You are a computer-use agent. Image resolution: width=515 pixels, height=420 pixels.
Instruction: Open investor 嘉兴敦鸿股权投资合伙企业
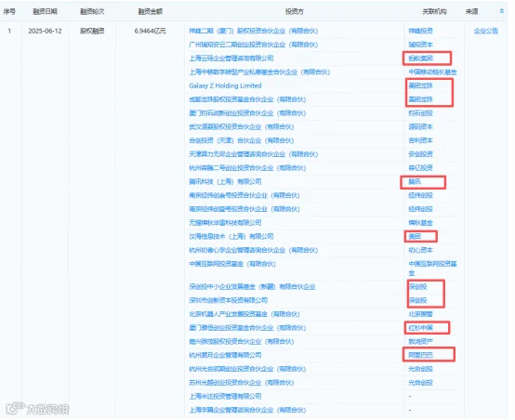[x=241, y=342]
